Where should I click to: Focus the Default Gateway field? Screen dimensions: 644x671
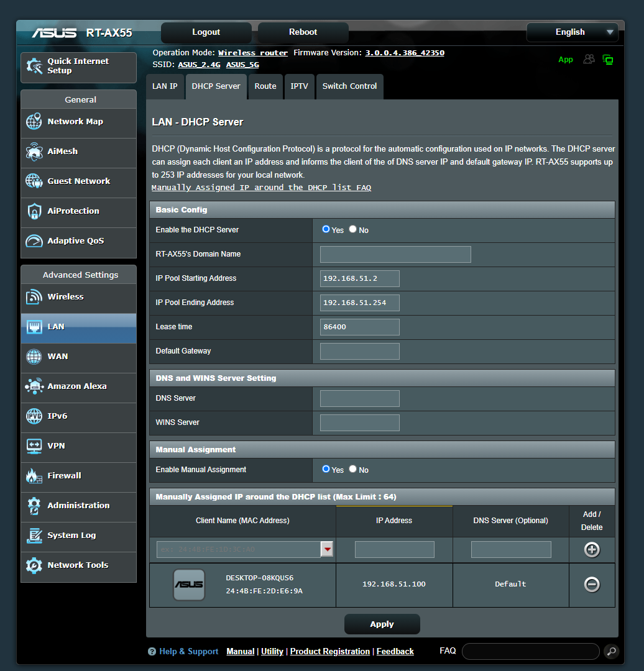point(360,351)
